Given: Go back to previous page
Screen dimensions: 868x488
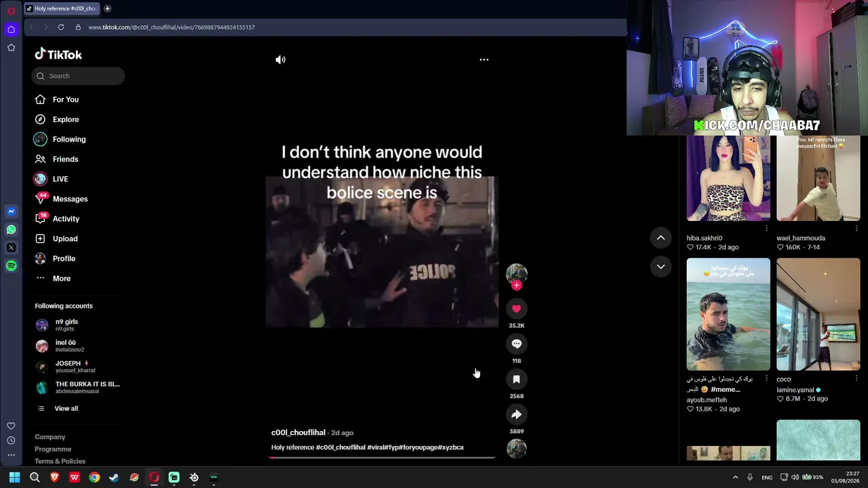Looking at the screenshot, I should 31,27.
